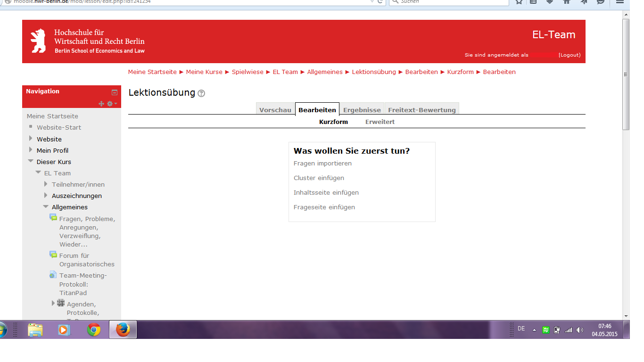The height and width of the screenshot is (362, 644).
Task: Click the Logout link in header
Action: pyautogui.click(x=569, y=55)
